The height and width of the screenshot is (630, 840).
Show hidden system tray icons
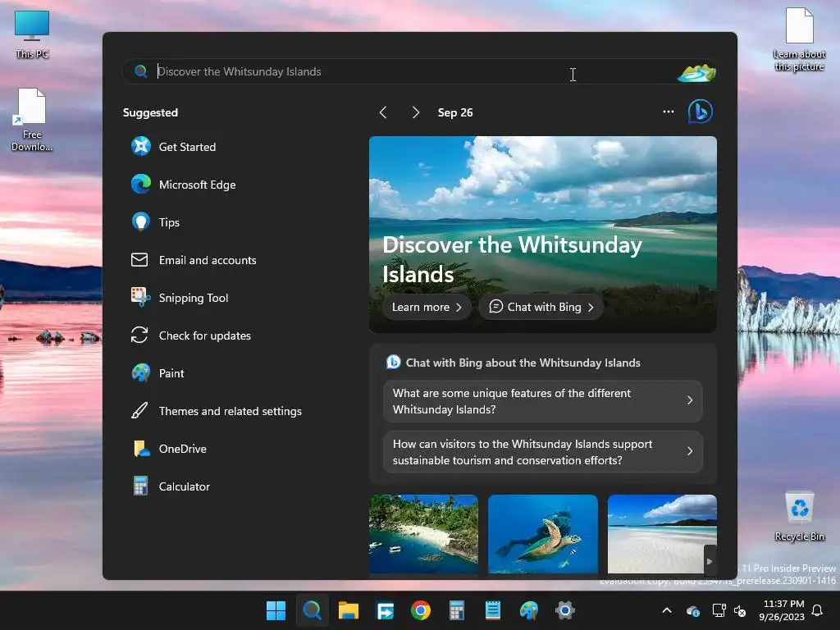click(x=667, y=610)
